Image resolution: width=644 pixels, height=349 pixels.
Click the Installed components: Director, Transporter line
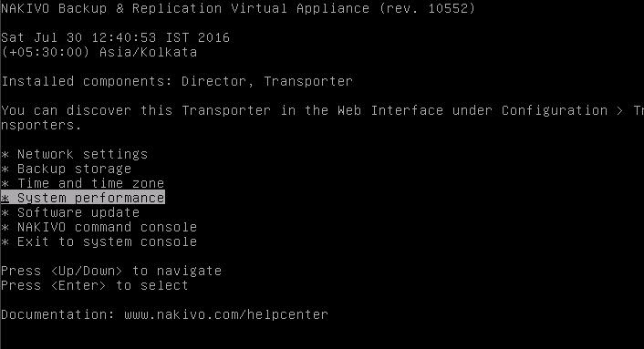[177, 81]
